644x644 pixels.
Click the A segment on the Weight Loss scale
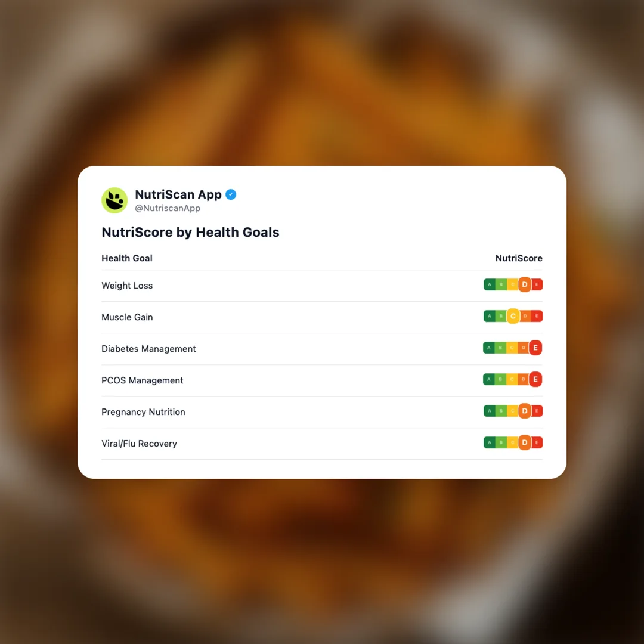tap(489, 284)
